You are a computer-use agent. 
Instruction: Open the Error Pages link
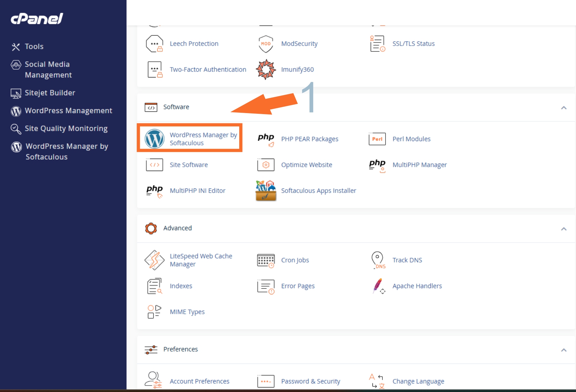point(298,286)
